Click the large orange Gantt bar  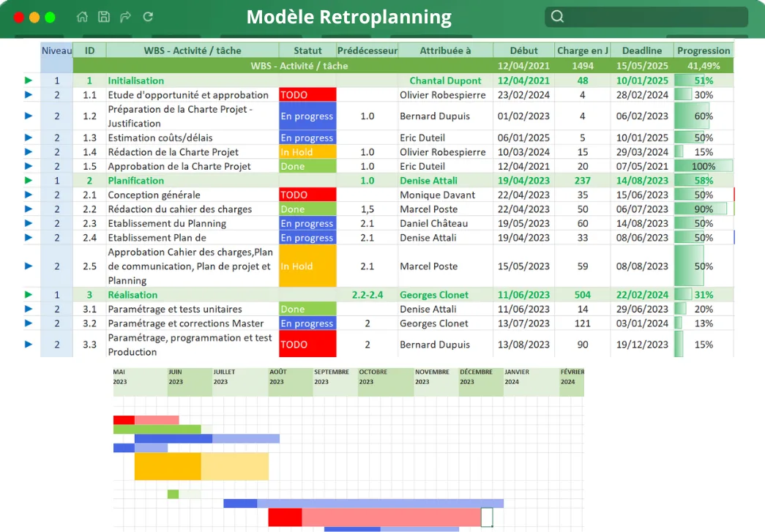point(168,466)
